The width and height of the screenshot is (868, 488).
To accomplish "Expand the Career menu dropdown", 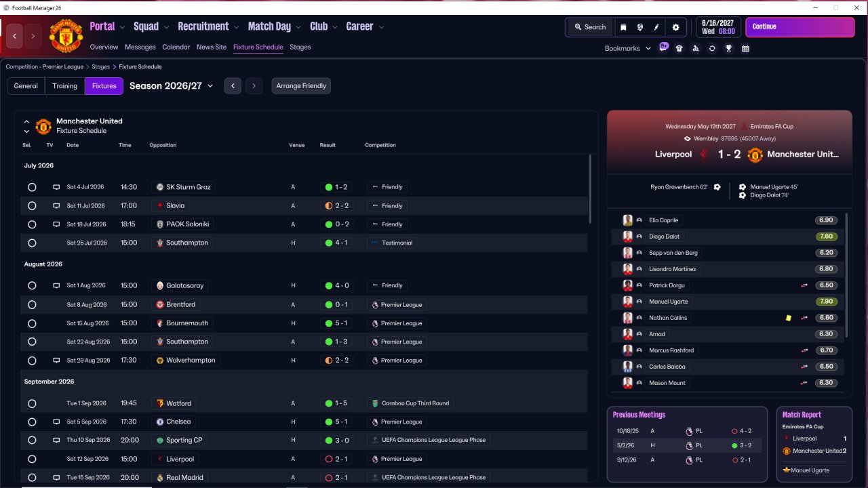I will tap(381, 27).
